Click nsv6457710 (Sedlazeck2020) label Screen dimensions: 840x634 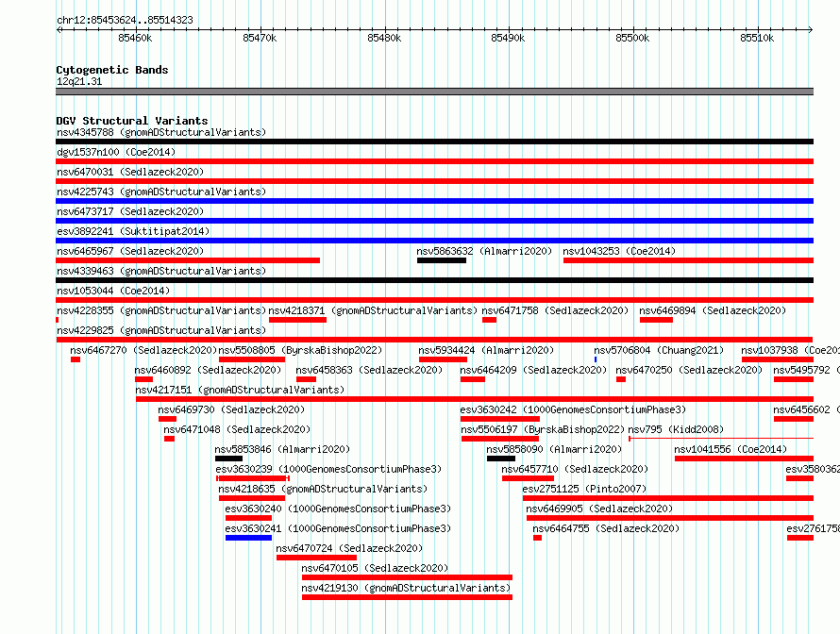coord(575,469)
